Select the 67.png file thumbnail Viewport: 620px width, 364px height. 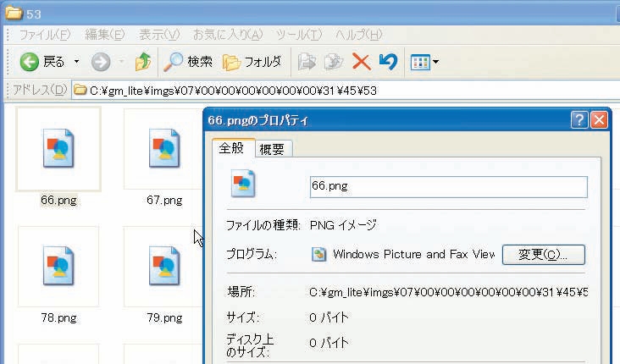coord(164,149)
